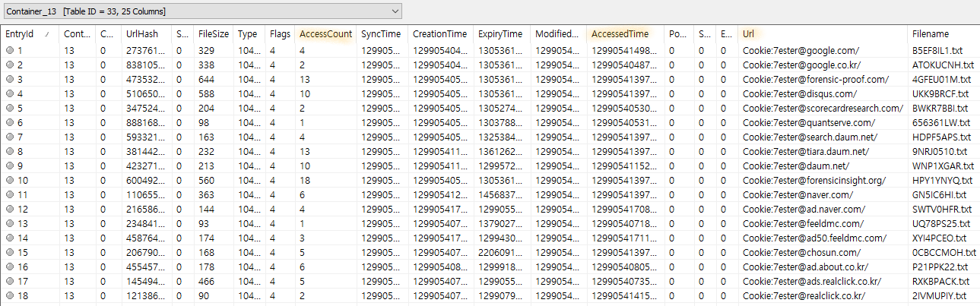
Task: Select the row icon for entry 4
Action: click(9, 93)
